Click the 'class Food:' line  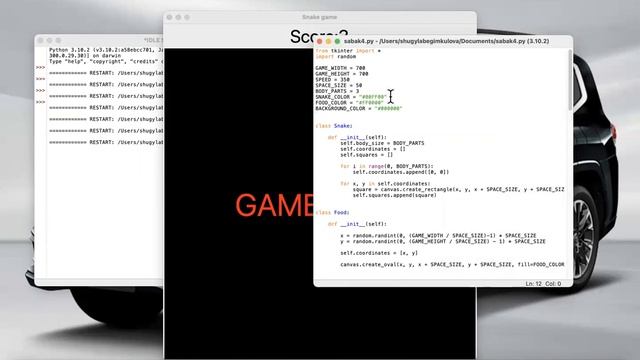pyautogui.click(x=332, y=213)
